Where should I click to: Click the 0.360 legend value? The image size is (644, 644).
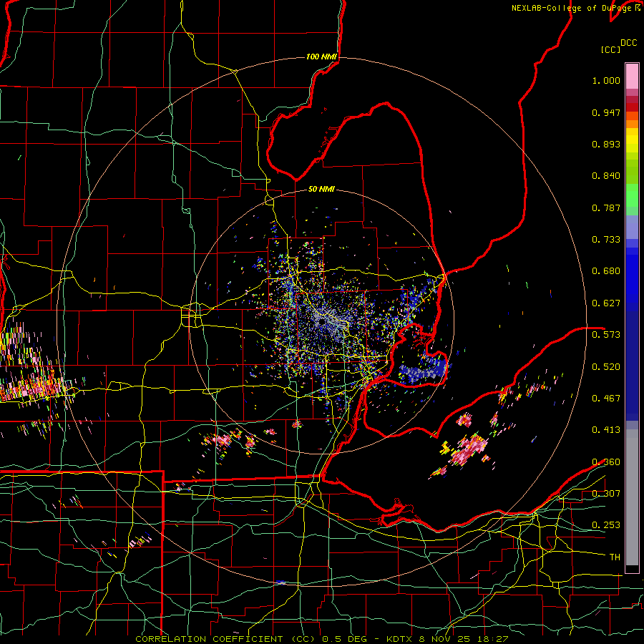pos(606,462)
